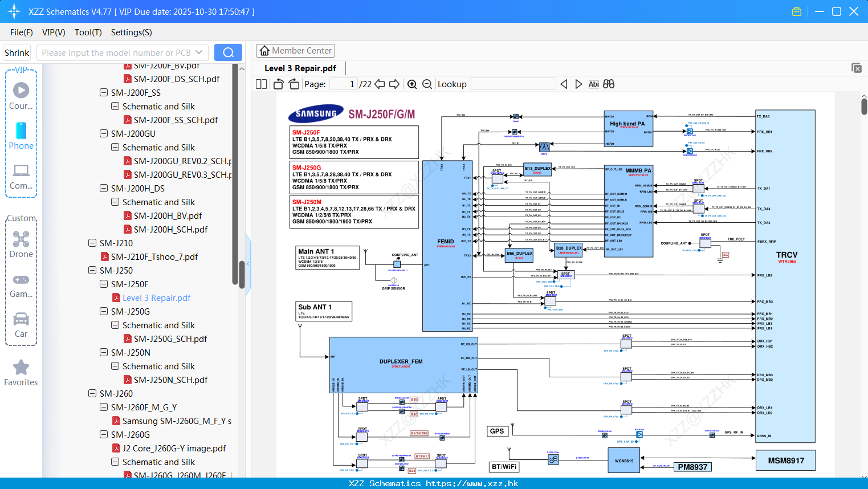Select the Level 3 Repair.pdf tab
Viewport: 868px width, 489px height.
pos(300,68)
